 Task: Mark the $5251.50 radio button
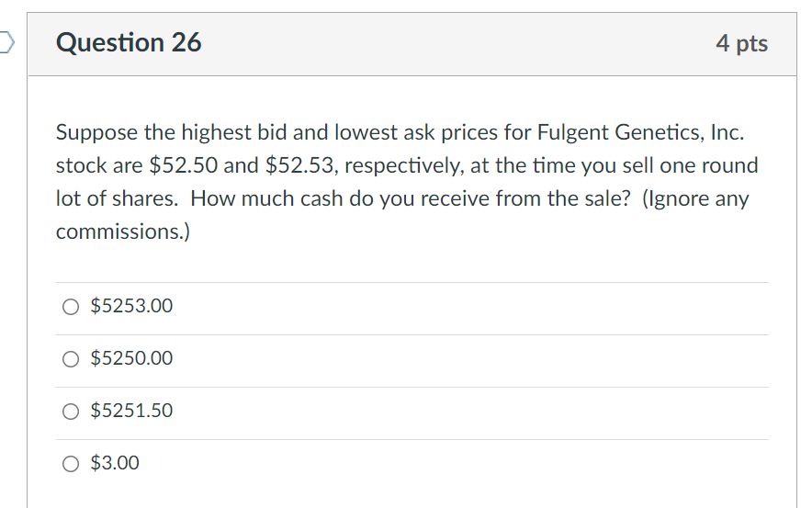pyautogui.click(x=72, y=412)
